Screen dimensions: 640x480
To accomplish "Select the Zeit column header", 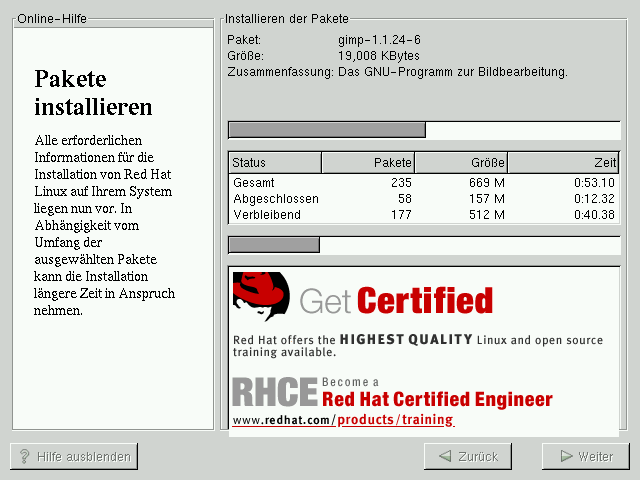I will 563,163.
